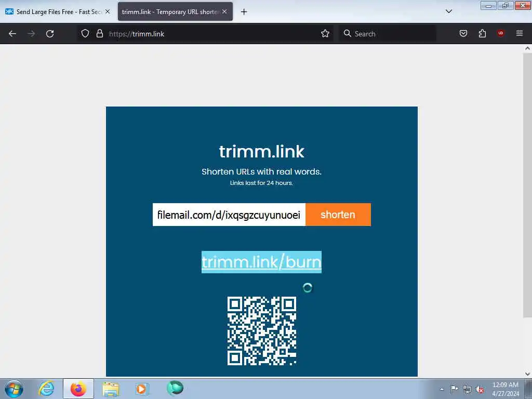Click the 'Links last for 24 hours.' text

pyautogui.click(x=262, y=183)
